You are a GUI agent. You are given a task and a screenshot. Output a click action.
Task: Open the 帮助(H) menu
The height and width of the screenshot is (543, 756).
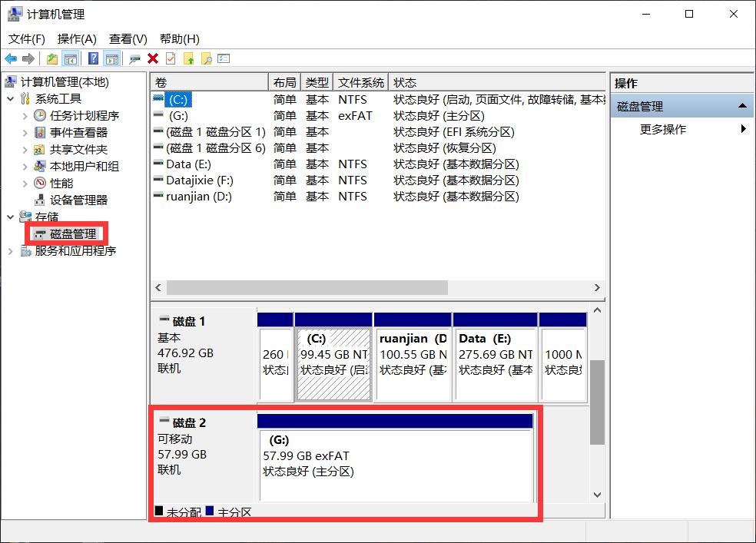(179, 39)
